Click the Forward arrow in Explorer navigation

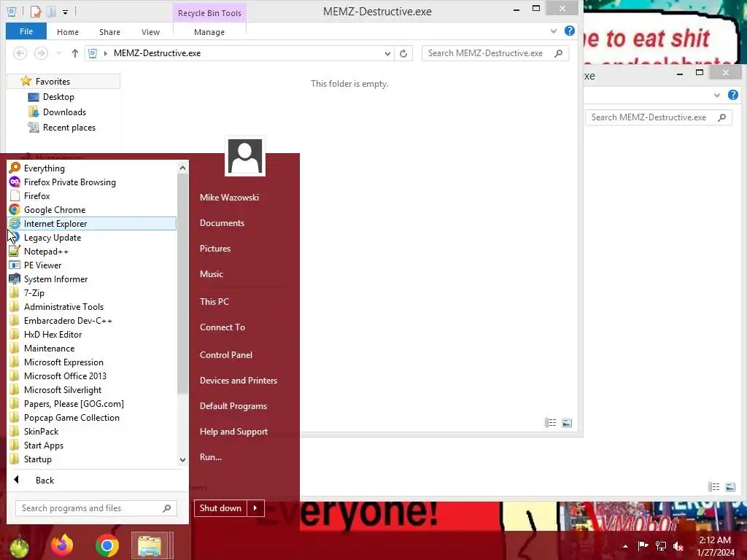(41, 53)
